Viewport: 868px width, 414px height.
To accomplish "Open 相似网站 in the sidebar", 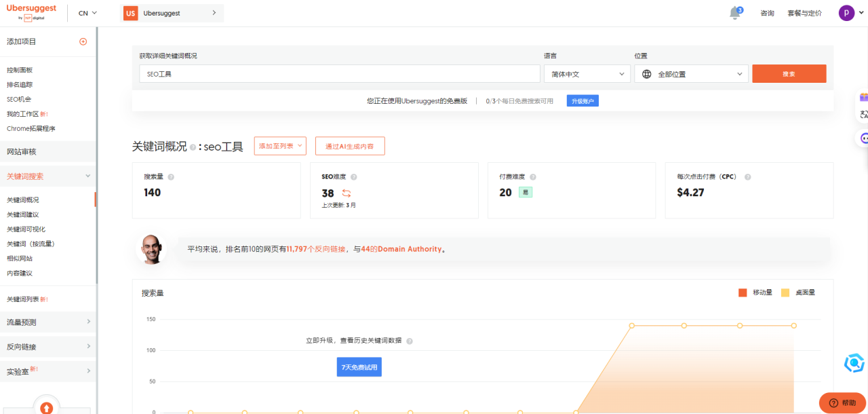I will (20, 259).
